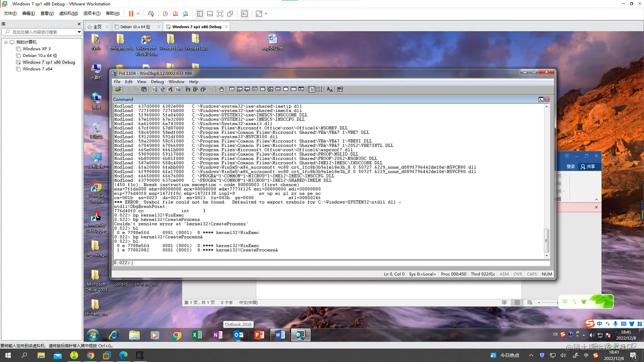The image size is (644, 362).
Task: Click the Go toolbar icon in WinDbg
Action: point(154,89)
